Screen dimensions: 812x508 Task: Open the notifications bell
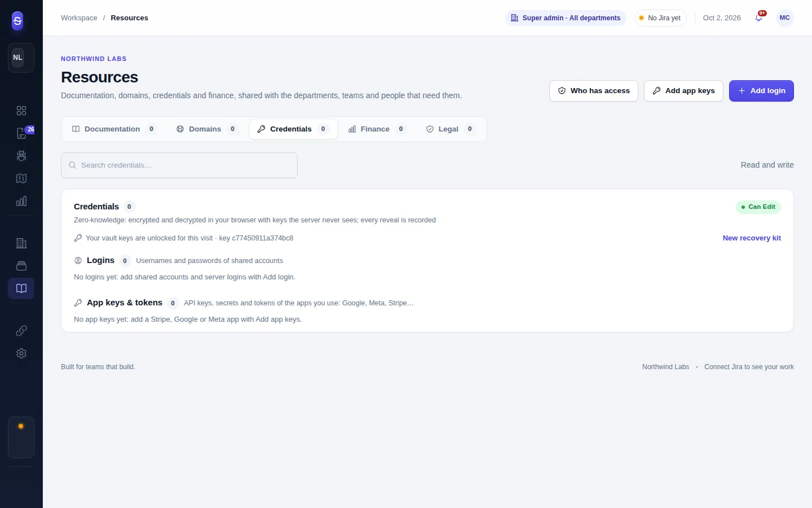[759, 18]
